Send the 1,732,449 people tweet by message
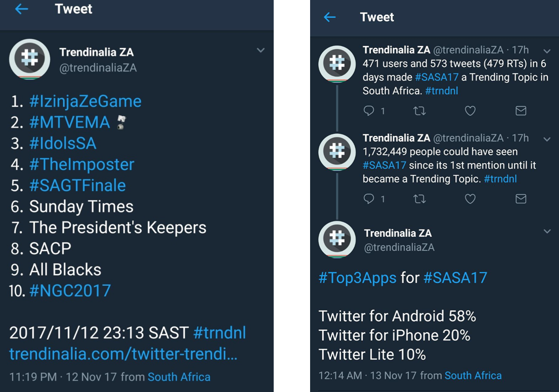Image resolution: width=559 pixels, height=392 pixels. [x=521, y=199]
